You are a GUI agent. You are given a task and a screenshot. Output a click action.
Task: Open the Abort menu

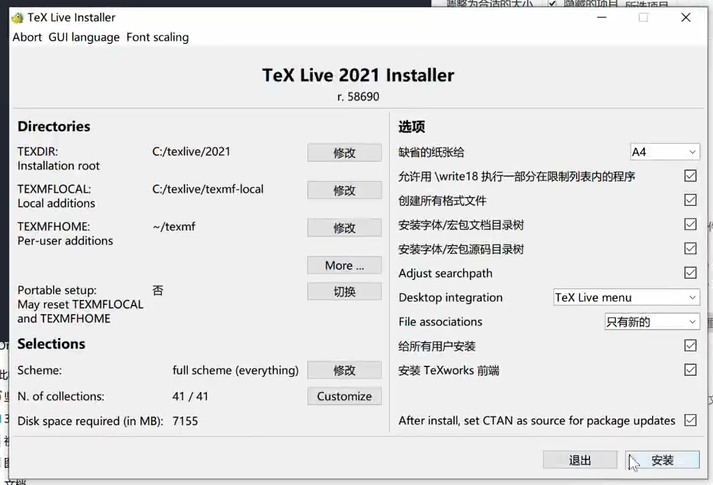pyautogui.click(x=27, y=37)
